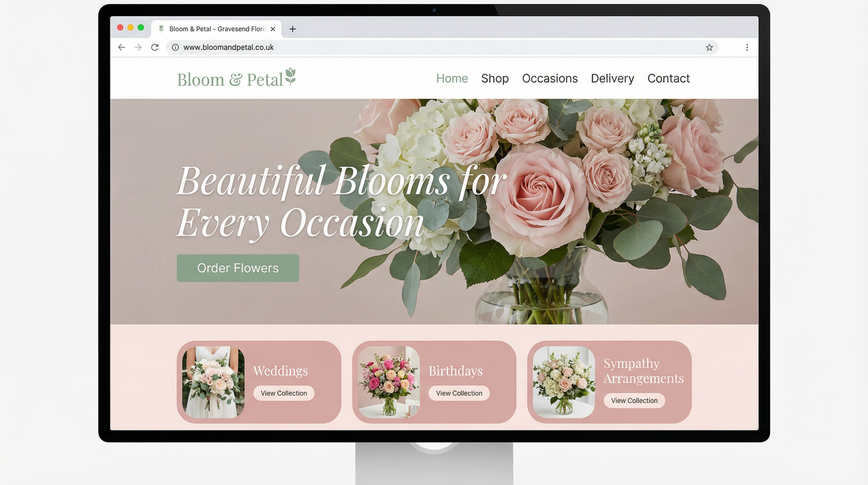View Collection under Sympathy Arrangements
Screen dimensions: 868x485
[634, 400]
